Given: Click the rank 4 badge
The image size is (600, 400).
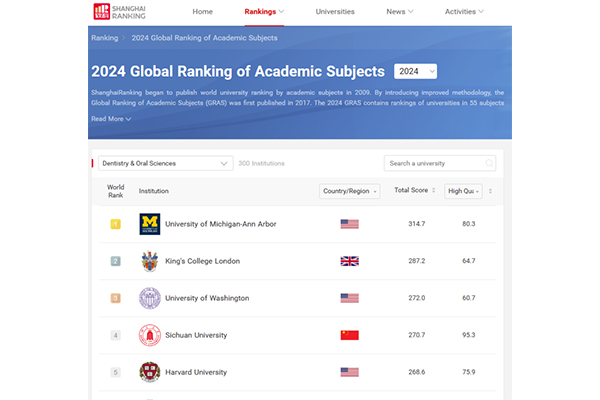Looking at the screenshot, I should [x=116, y=335].
